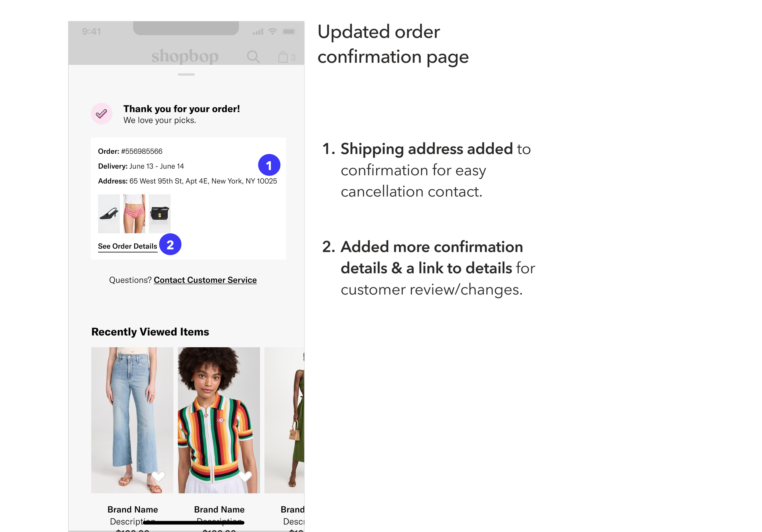Click the pink checkmark confirmation icon
This screenshot has width=762, height=532.
tap(101, 114)
